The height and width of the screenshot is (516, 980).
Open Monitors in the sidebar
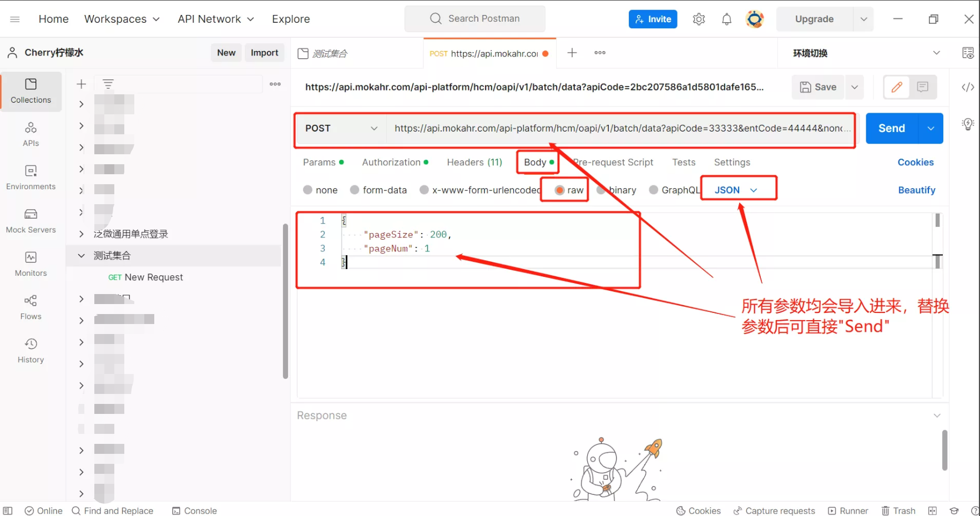[31, 264]
